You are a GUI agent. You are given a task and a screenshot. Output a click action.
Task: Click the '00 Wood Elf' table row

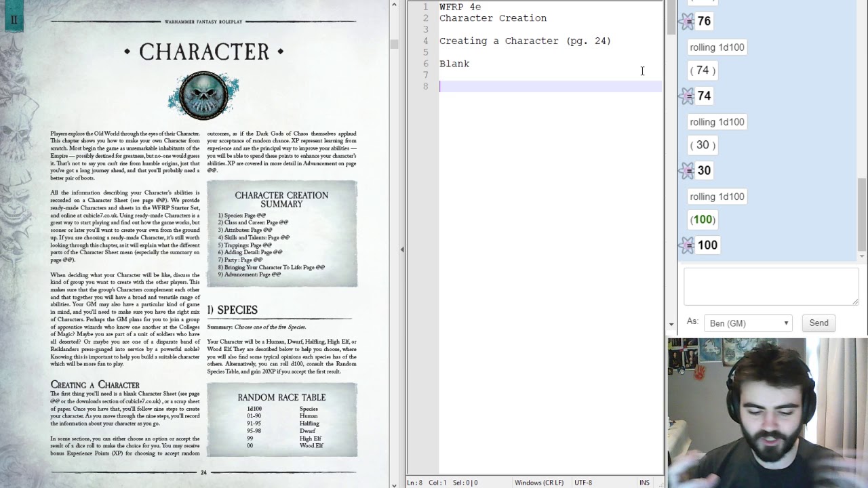tap(285, 446)
